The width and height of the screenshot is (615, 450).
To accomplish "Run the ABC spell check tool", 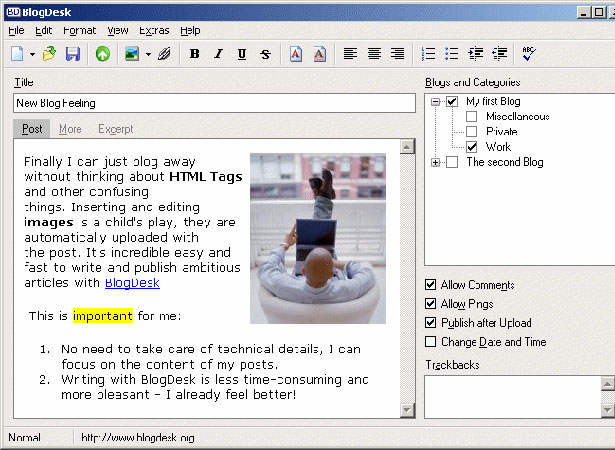I will pyautogui.click(x=528, y=53).
